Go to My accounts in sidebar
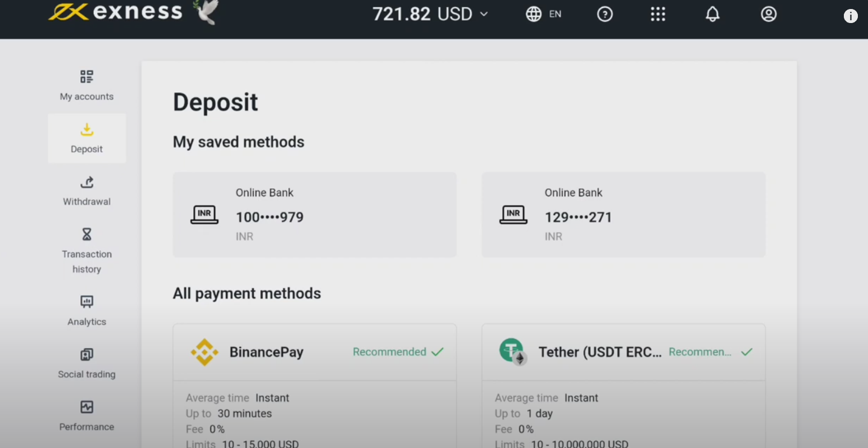The image size is (868, 448). 87,85
